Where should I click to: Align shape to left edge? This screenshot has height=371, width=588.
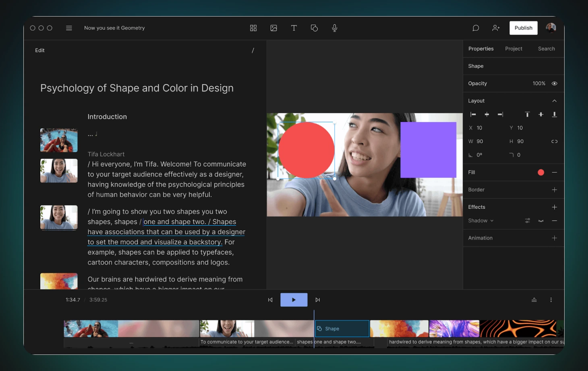pyautogui.click(x=473, y=115)
